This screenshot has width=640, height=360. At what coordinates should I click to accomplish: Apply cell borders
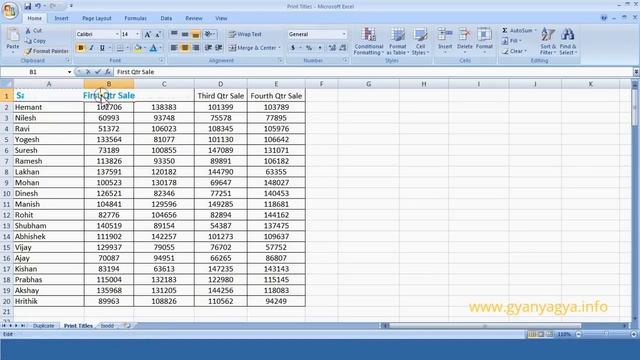[x=120, y=48]
